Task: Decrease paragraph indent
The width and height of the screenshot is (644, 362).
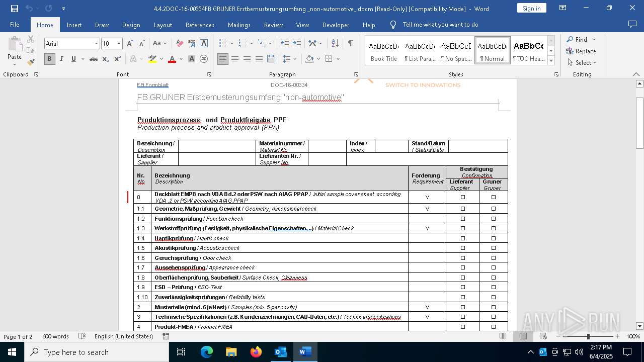Action: (285, 44)
